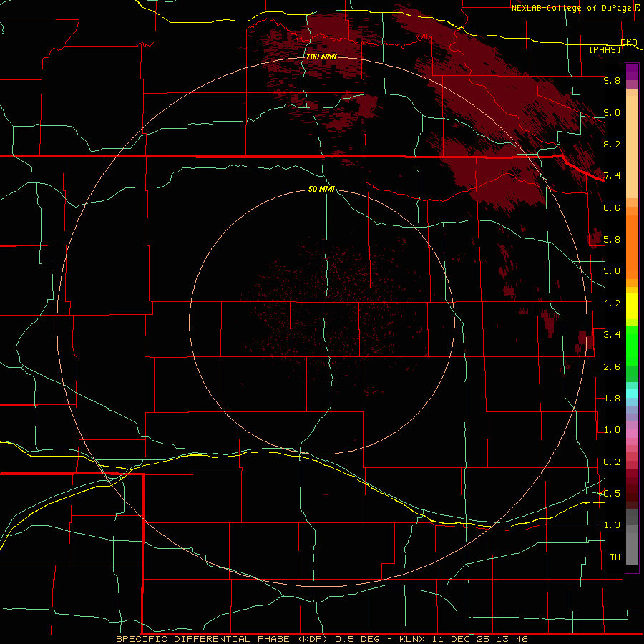The height and width of the screenshot is (644, 644).
Task: Click the 9.0 scale value
Action: tap(612, 112)
